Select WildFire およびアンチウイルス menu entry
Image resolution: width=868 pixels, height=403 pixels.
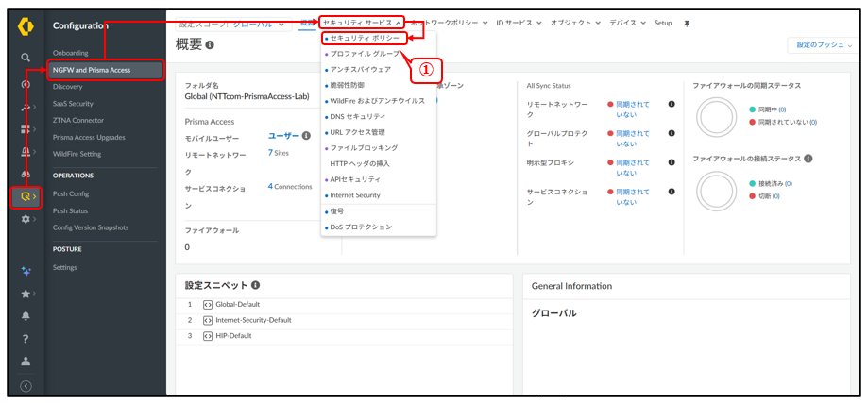379,101
